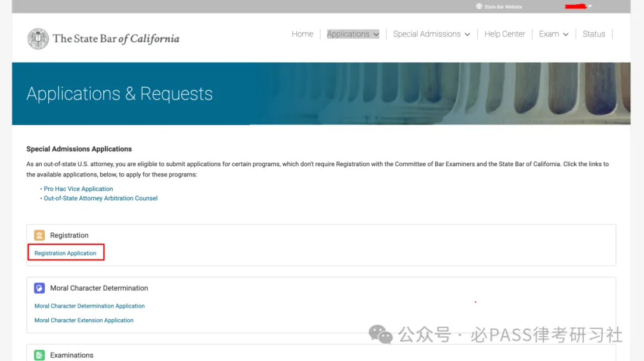Click the State Bar of California seal logo
Screen dimensions: 644x361
tap(38, 39)
